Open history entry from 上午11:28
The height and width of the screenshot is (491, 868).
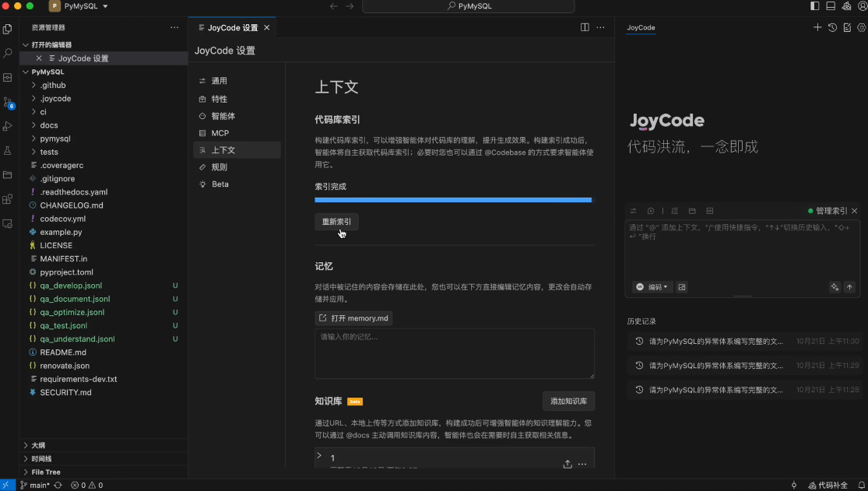pyautogui.click(x=743, y=391)
